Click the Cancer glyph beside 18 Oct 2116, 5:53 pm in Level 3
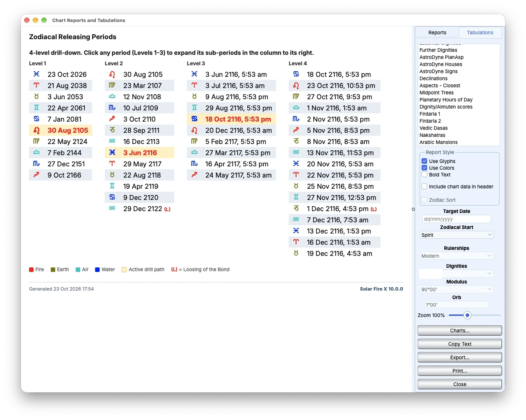The image size is (526, 420). point(194,119)
